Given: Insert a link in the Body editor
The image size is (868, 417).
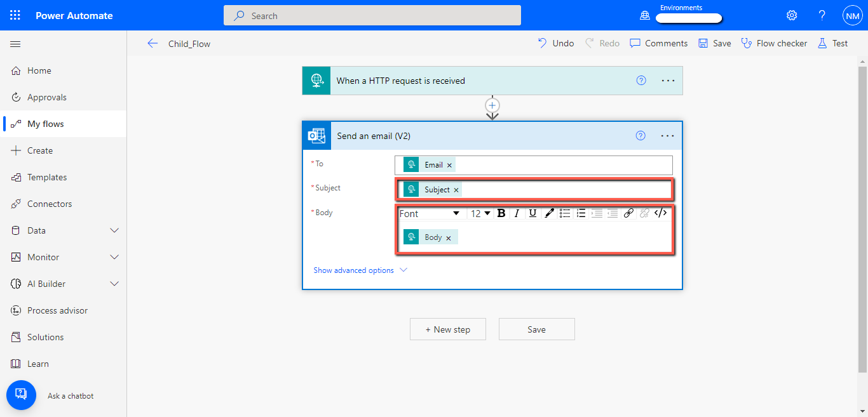Looking at the screenshot, I should (x=628, y=213).
